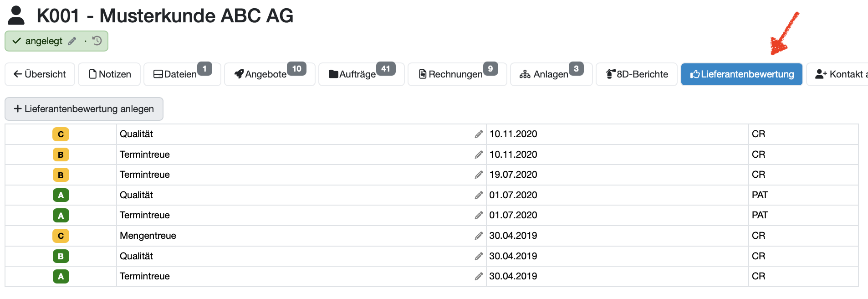Click the pencil icon next to angelegt status
The height and width of the screenshot is (299, 868).
(x=72, y=41)
